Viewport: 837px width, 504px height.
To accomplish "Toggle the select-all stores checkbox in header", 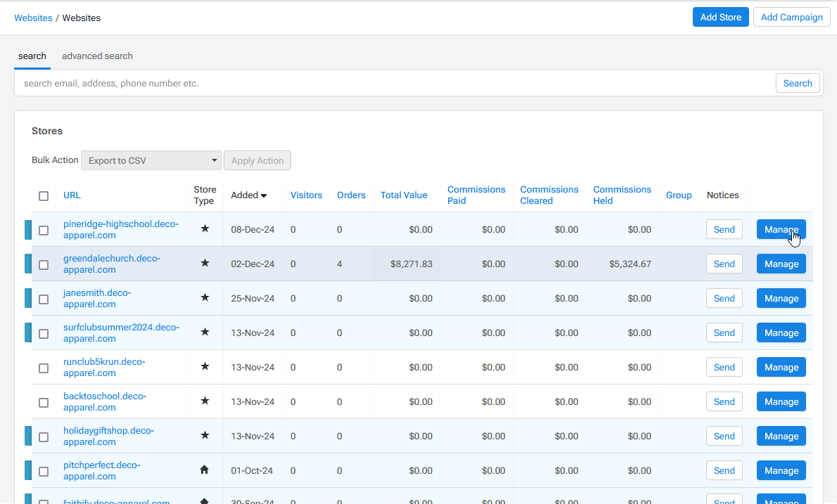I will (x=44, y=196).
